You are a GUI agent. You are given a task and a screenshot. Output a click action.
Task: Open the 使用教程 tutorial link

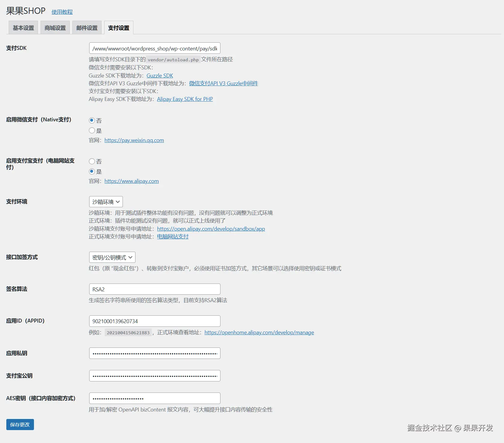[x=62, y=12]
